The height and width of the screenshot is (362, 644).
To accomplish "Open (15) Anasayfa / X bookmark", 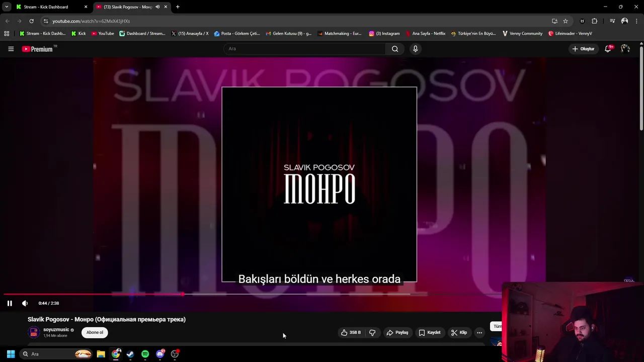I will [x=190, y=34].
